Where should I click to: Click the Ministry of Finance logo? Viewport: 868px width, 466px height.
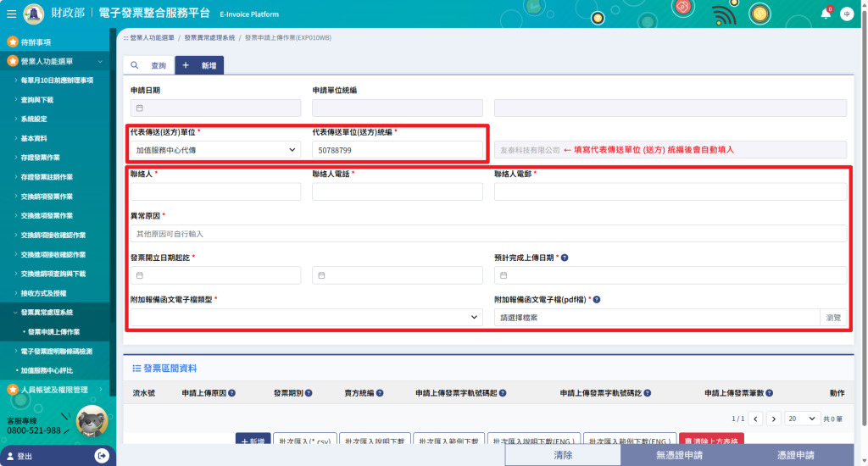pos(35,14)
